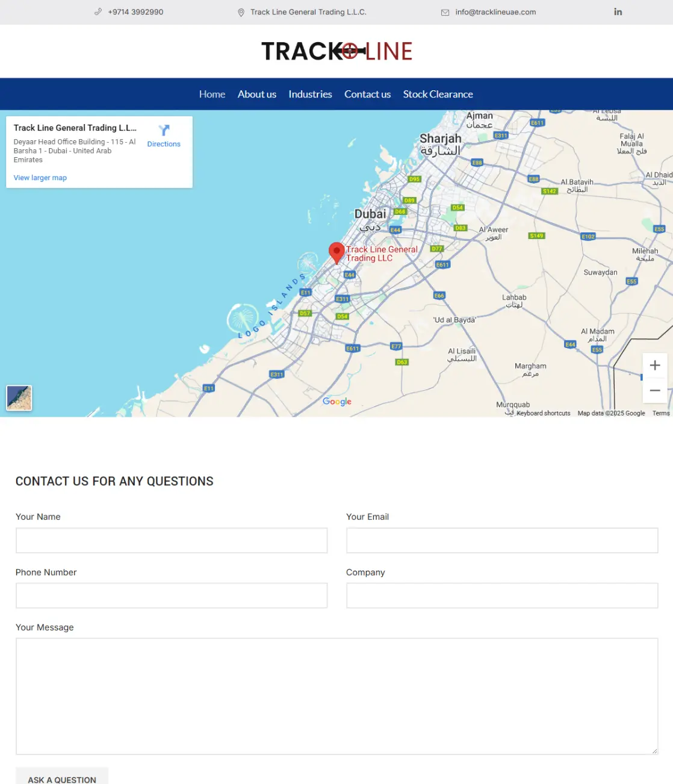The image size is (673, 784).
Task: Click the Company input field
Action: [502, 596]
